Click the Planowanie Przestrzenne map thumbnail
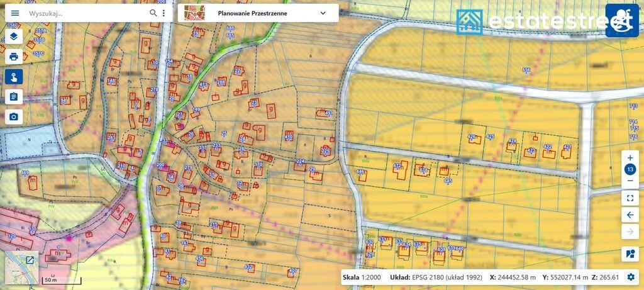Viewport: 644px width, 290px height. [x=195, y=13]
